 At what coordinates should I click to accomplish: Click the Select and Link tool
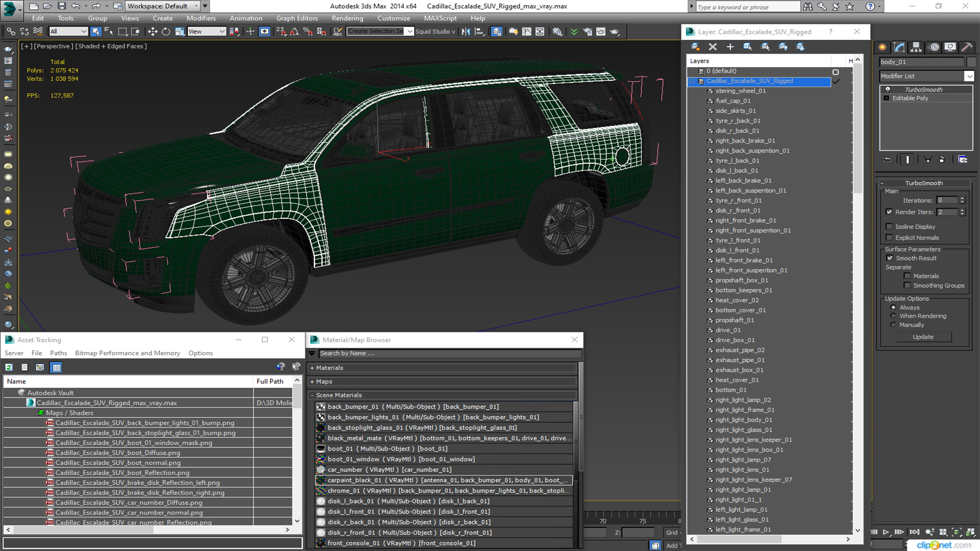coord(10,32)
